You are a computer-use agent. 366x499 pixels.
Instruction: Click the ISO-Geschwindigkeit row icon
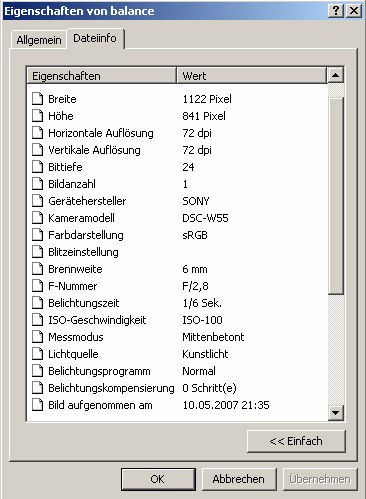[38, 320]
